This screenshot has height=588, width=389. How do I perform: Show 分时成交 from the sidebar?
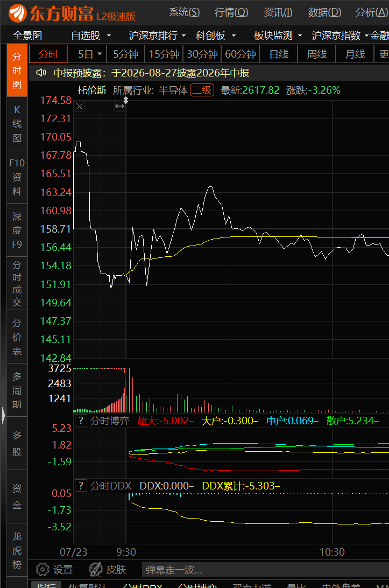point(17,283)
